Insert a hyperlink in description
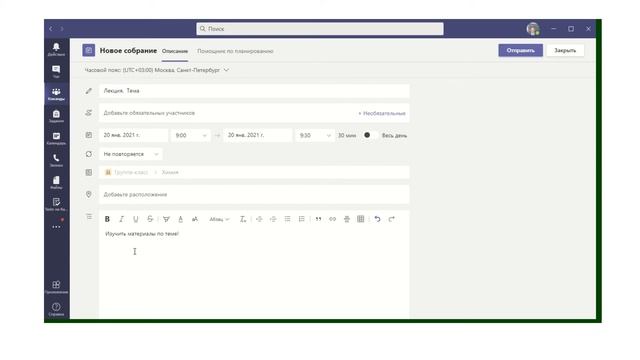This screenshot has width=640, height=360. [x=333, y=219]
